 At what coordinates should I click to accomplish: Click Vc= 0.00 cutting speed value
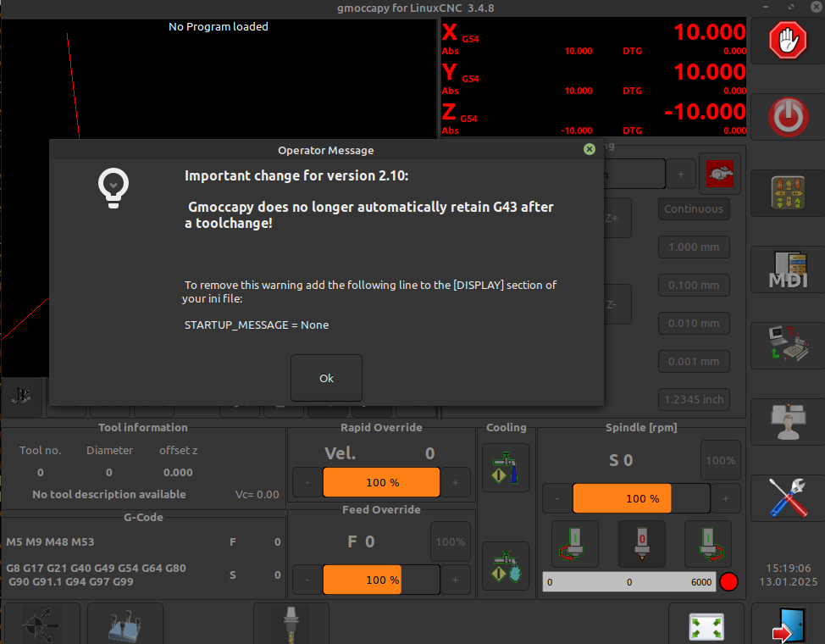click(257, 495)
